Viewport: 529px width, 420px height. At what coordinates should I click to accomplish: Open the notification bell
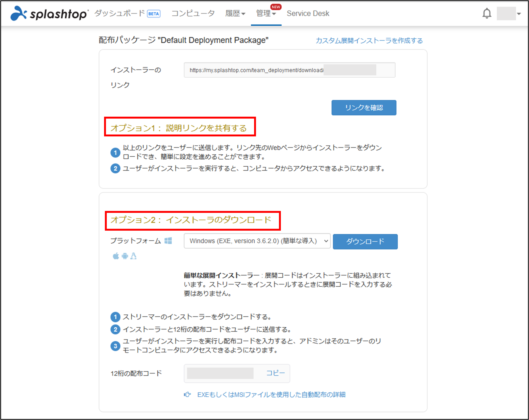click(487, 13)
